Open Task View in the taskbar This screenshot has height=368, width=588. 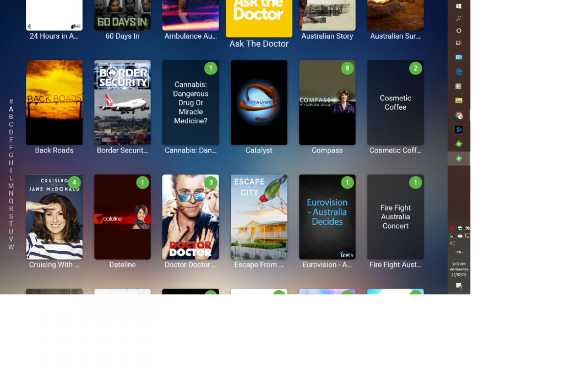(x=459, y=43)
